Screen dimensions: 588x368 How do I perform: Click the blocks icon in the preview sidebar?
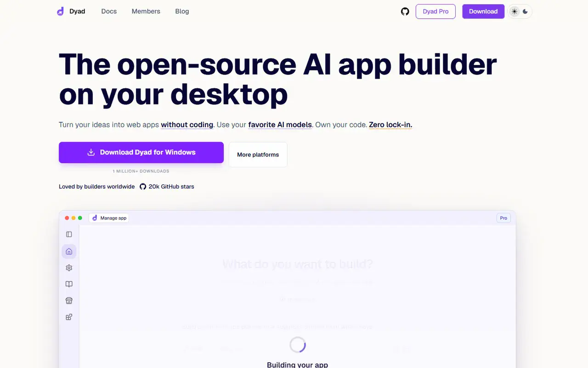[x=69, y=317]
